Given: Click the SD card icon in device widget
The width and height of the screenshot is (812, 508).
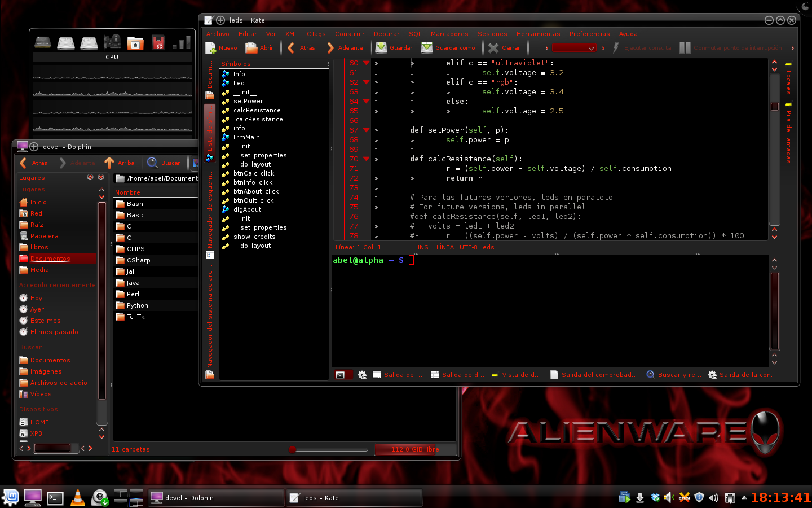Looking at the screenshot, I should (x=158, y=42).
